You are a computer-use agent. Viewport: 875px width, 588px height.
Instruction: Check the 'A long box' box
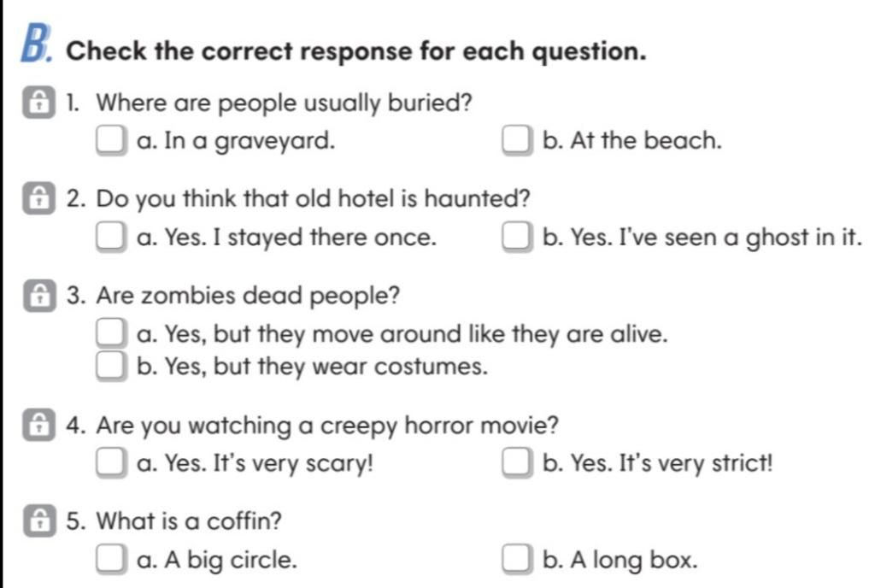pos(516,559)
